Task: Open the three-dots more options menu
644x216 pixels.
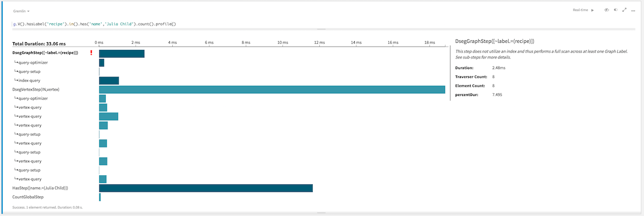Action: (633, 10)
